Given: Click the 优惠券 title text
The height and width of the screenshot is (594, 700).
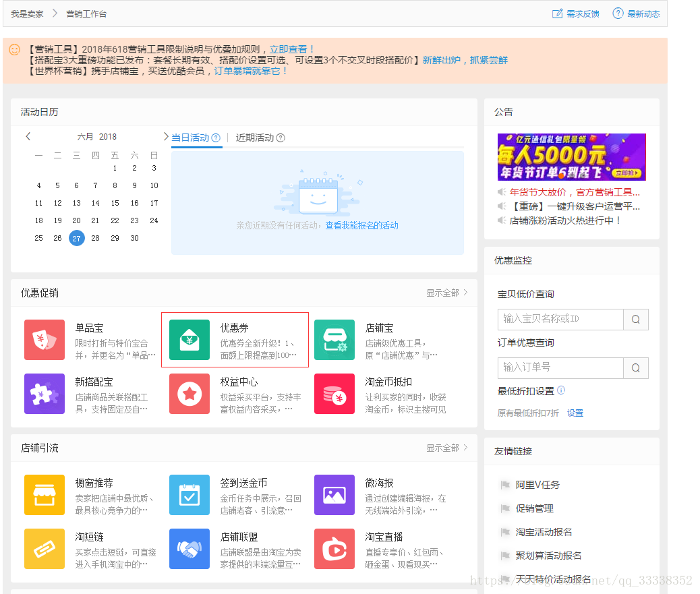Looking at the screenshot, I should click(235, 328).
